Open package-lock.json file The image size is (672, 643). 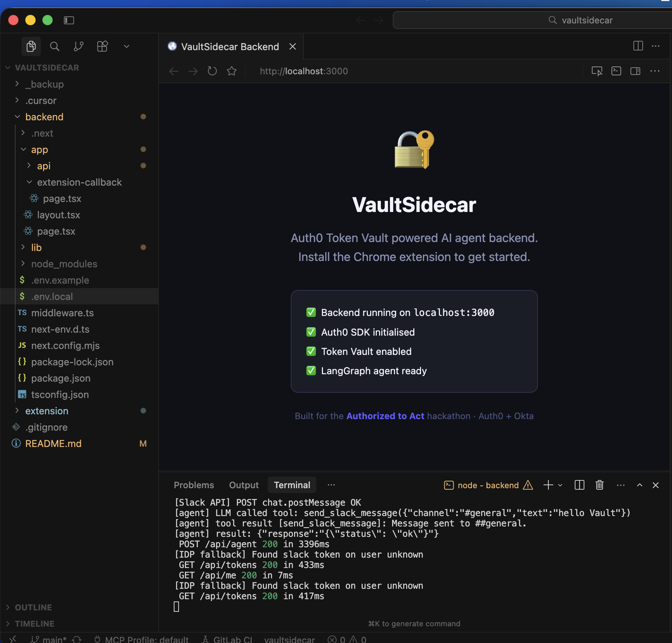79,362
